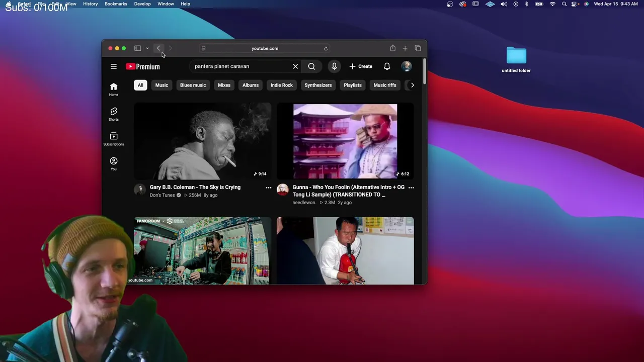Click the magnifier search button

311,66
